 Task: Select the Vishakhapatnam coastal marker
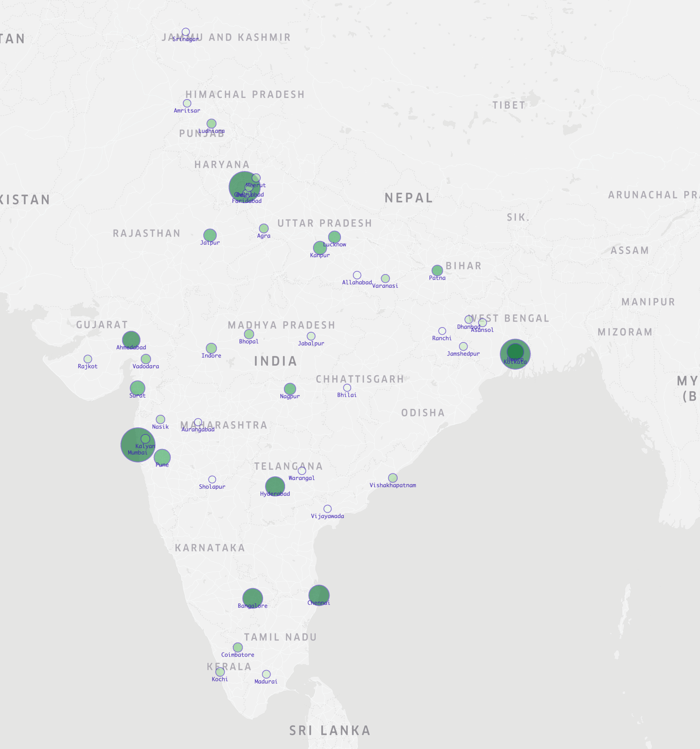[x=393, y=478]
